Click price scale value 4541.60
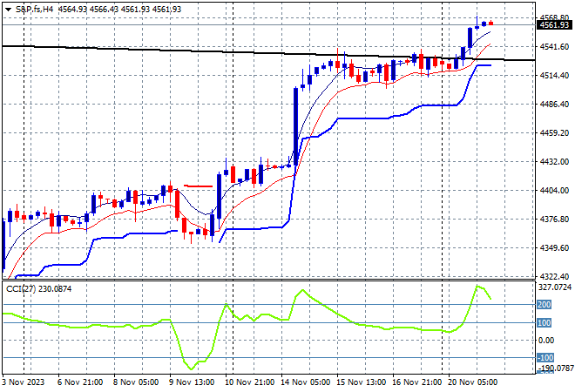This screenshot has height=392, width=575. 554,46
